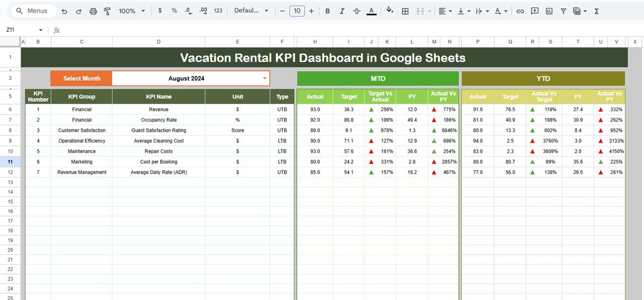The height and width of the screenshot is (300, 644).
Task: Click the decrease decimal places icon
Action: pyautogui.click(x=188, y=10)
